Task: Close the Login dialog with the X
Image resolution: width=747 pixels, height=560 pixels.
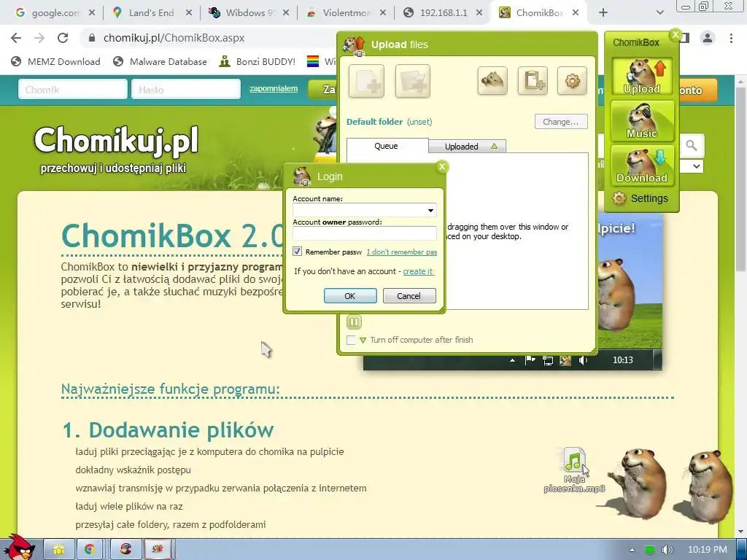Action: point(442,167)
